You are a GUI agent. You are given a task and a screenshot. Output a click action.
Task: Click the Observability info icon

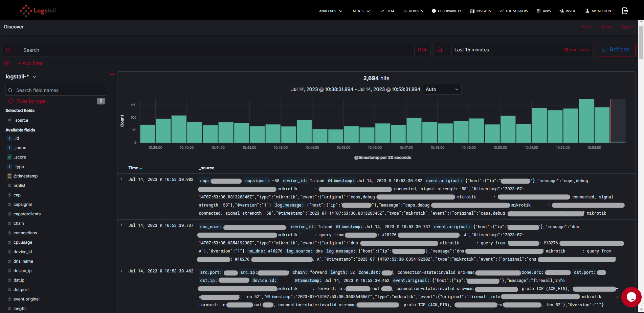click(x=434, y=11)
